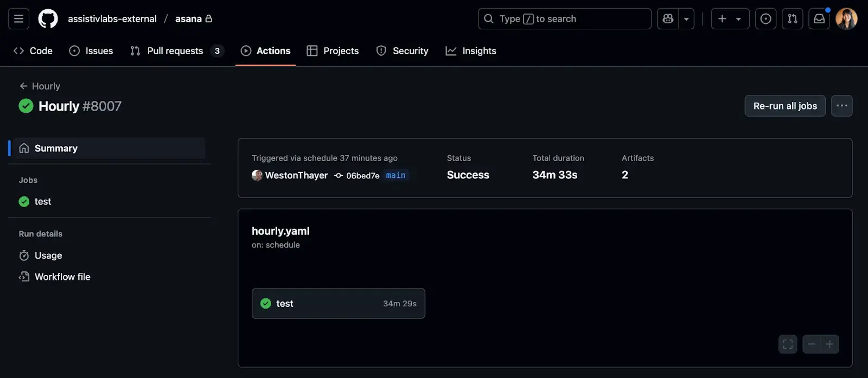Click the 34m 33s total duration
868x378 pixels.
pyautogui.click(x=555, y=175)
